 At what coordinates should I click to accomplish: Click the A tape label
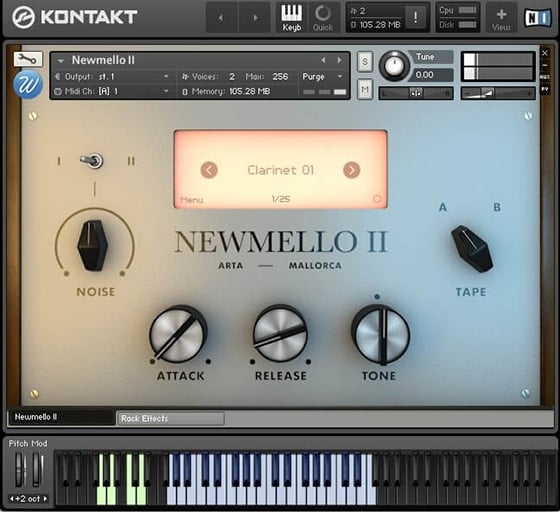pyautogui.click(x=443, y=207)
